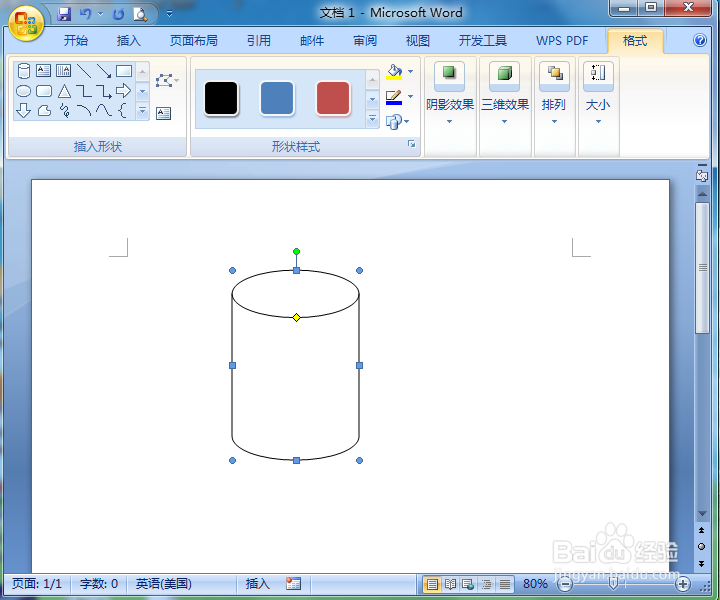Open the 页面布局 Page Layout tab
Viewport: 720px width, 600px height.
click(x=194, y=41)
